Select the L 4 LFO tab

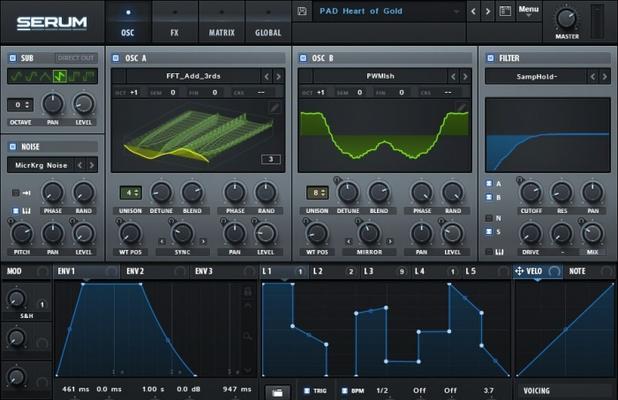tap(436, 271)
